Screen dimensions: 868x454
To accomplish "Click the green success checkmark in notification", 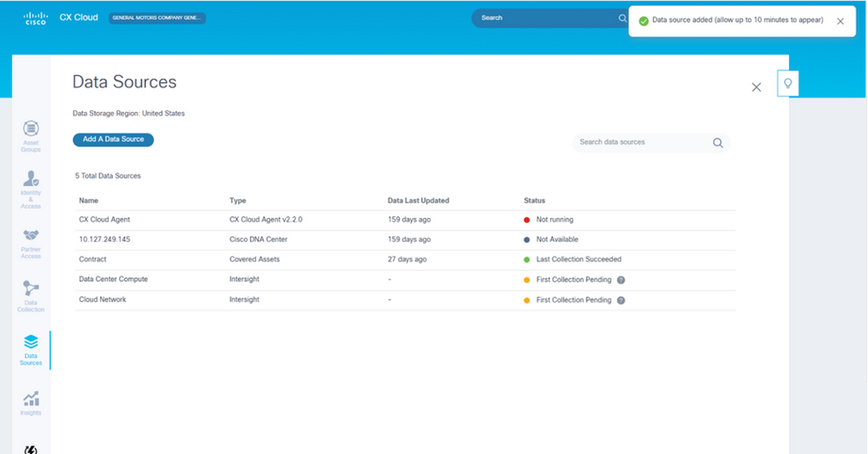I will (x=643, y=21).
